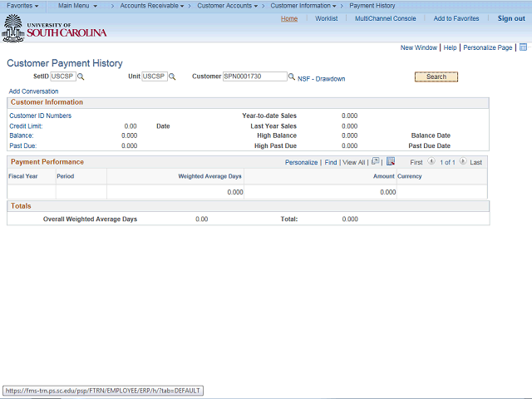Image resolution: width=532 pixels, height=399 pixels.
Task: Click the Balance link
Action: point(22,135)
